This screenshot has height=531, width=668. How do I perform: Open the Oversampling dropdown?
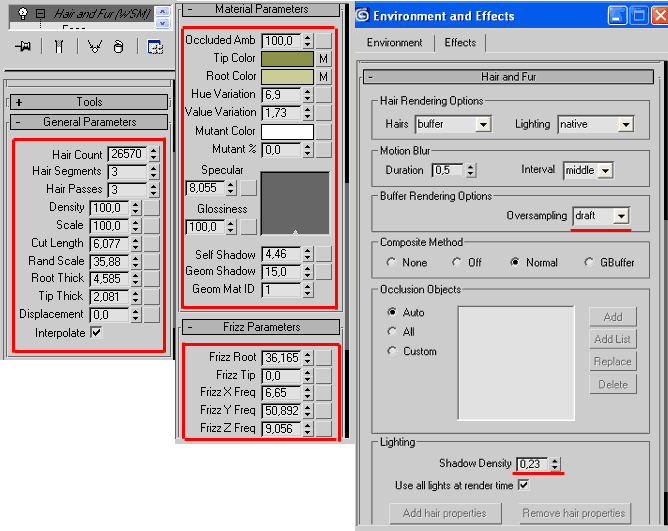[x=621, y=216]
